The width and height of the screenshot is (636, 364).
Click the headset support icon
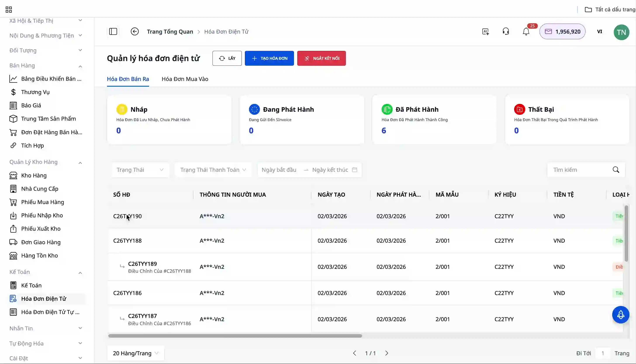pos(506,31)
